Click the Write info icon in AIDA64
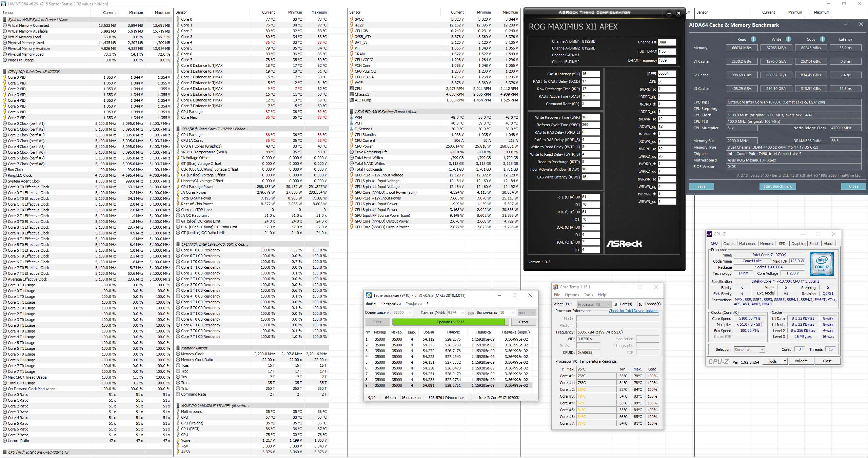 click(788, 39)
